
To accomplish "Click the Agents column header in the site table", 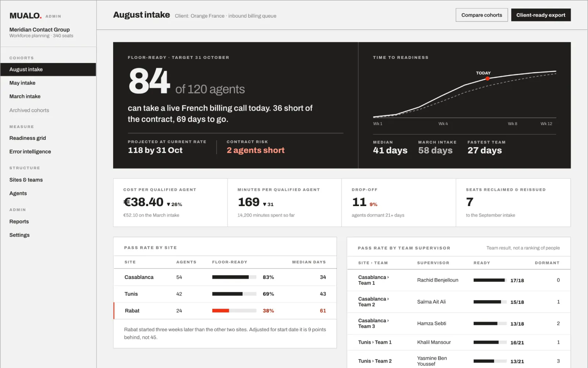I will tap(186, 262).
